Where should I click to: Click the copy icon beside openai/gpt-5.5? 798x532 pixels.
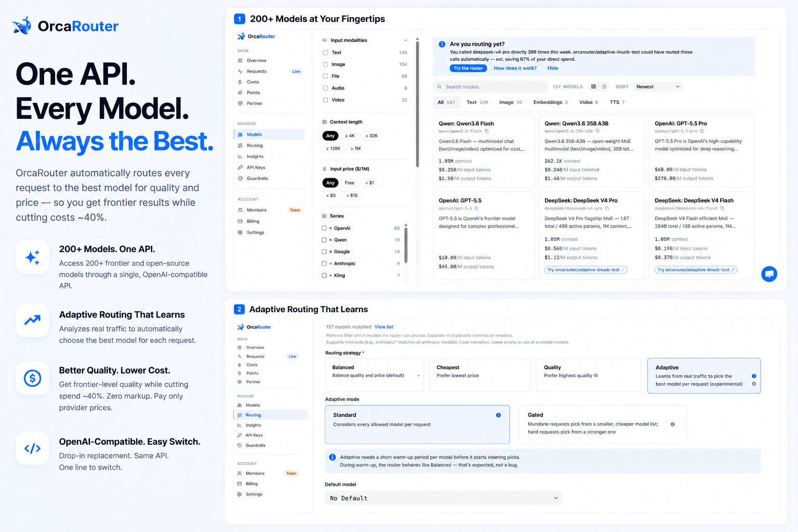[x=477, y=208]
